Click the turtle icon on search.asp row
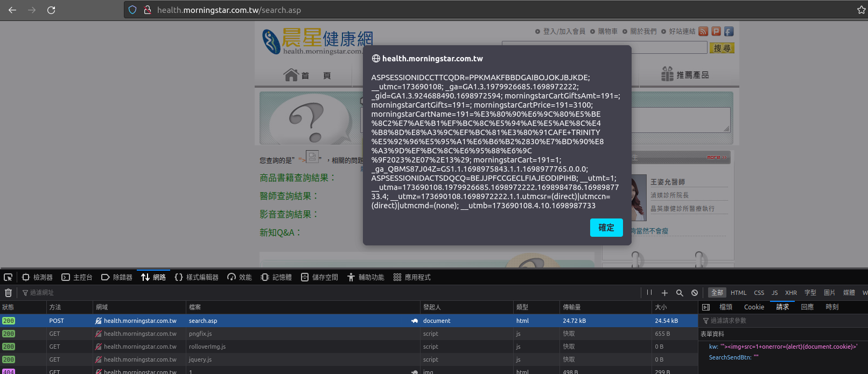868x374 pixels. coord(414,321)
